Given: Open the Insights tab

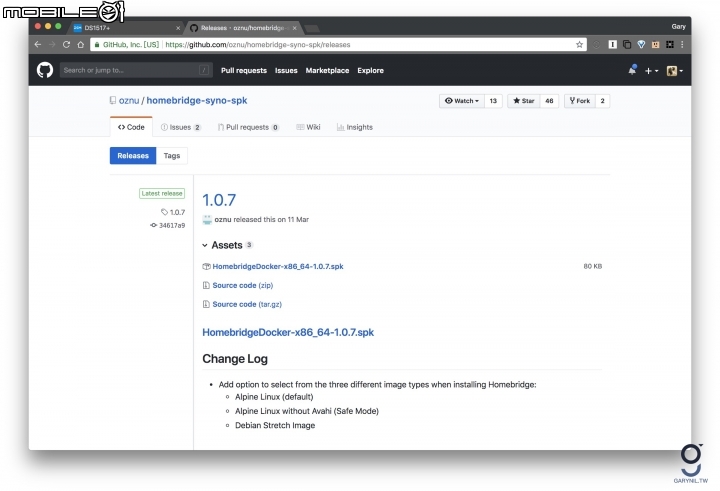Looking at the screenshot, I should click(x=354, y=127).
